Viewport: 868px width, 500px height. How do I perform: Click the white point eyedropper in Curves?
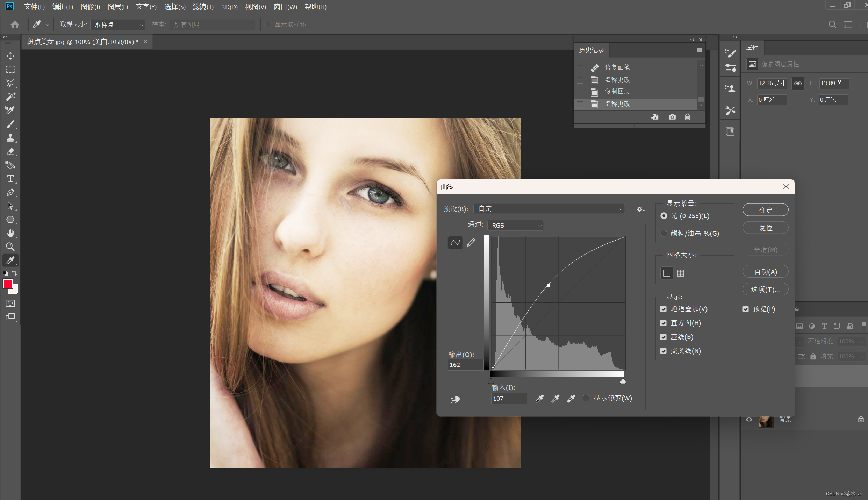click(x=571, y=398)
